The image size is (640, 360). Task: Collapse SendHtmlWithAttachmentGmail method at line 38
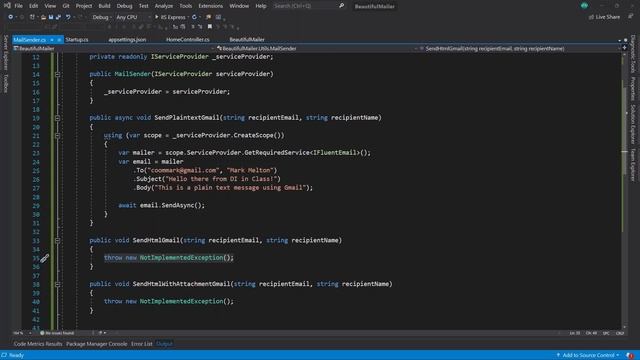(x=57, y=284)
